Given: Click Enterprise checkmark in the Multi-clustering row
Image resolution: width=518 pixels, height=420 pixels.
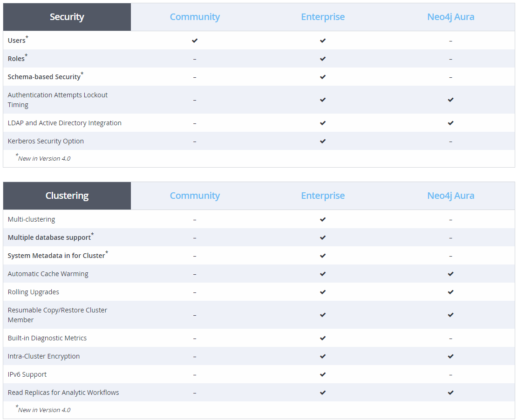Looking at the screenshot, I should (323, 219).
